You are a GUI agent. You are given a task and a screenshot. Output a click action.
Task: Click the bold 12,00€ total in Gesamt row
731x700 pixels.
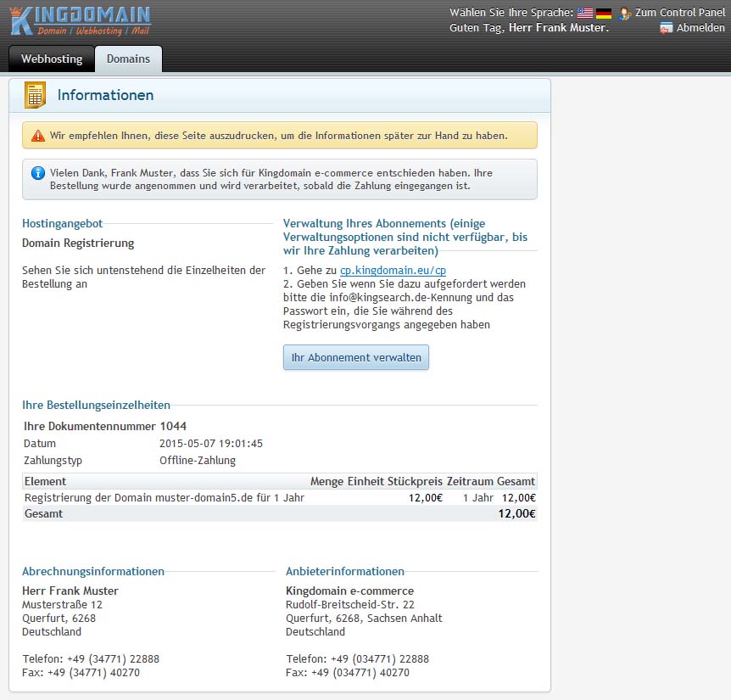(x=517, y=513)
